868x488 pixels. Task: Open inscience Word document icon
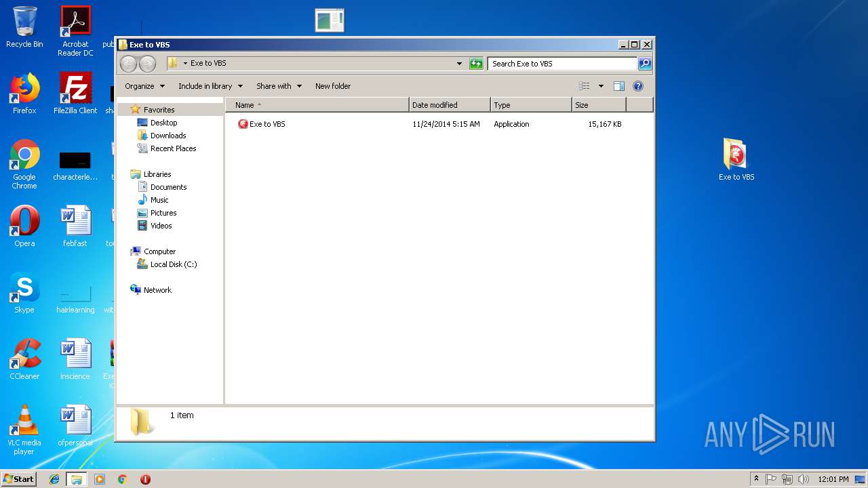pos(75,359)
